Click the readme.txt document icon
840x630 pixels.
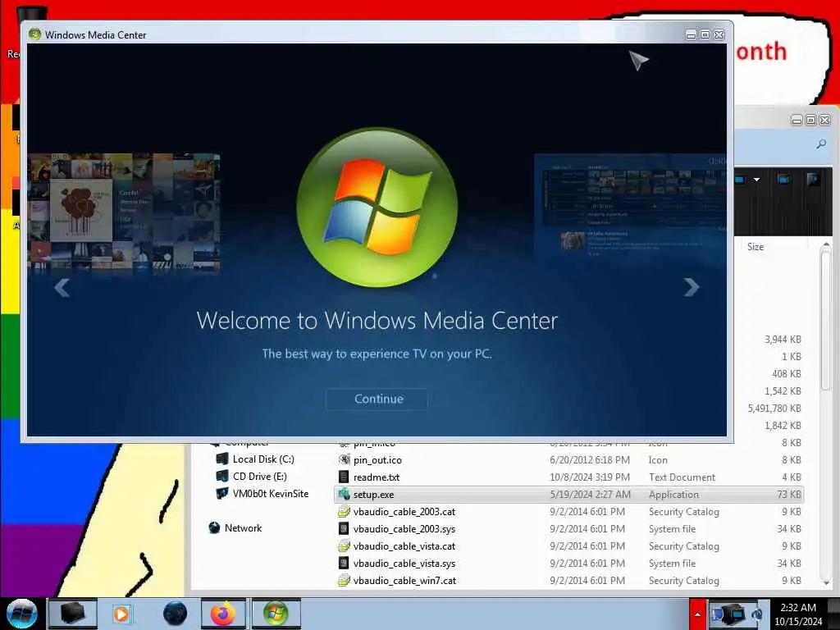point(344,477)
